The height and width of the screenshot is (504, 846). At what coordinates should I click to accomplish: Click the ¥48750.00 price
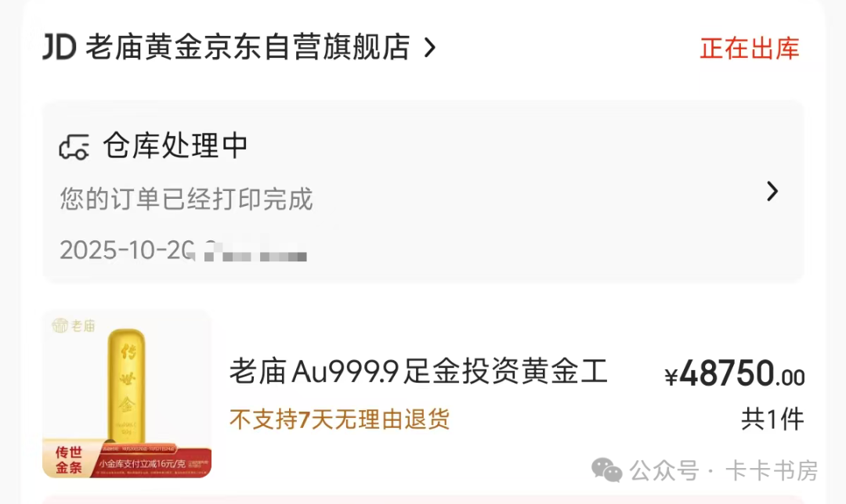tap(734, 374)
